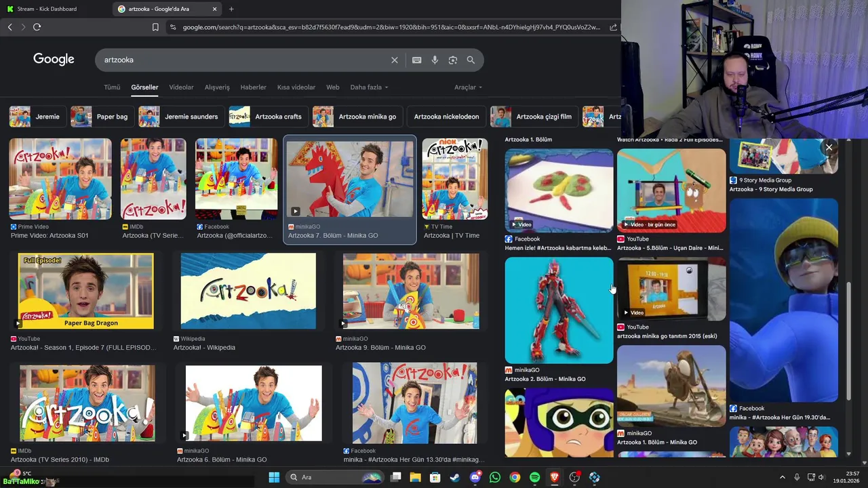Open Task View from the taskbar
The height and width of the screenshot is (488, 868).
coord(396,477)
